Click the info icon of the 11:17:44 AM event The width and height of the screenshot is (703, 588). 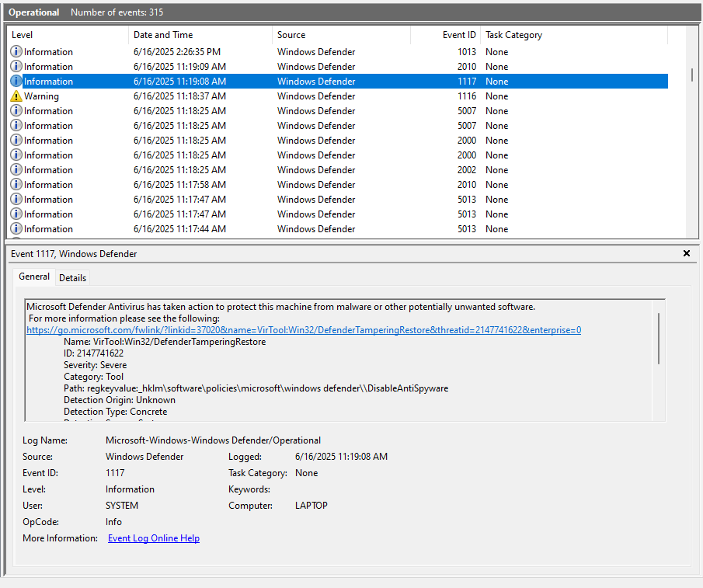[x=16, y=229]
